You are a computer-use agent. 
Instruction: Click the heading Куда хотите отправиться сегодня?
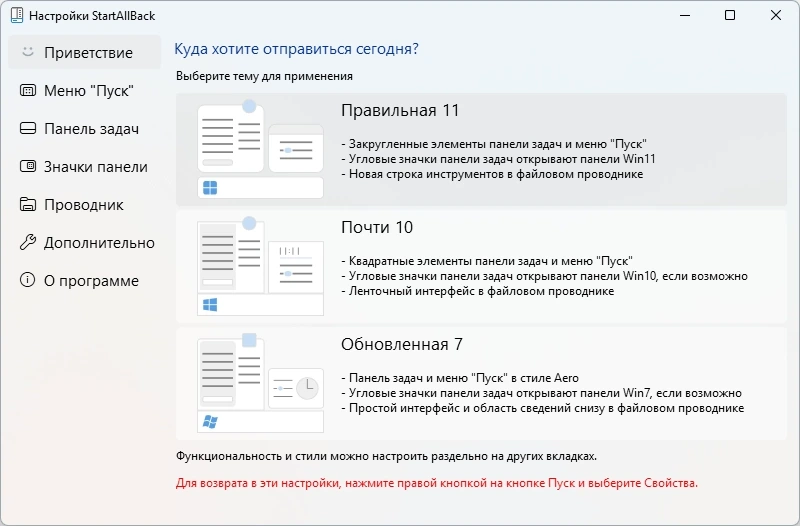(x=296, y=49)
